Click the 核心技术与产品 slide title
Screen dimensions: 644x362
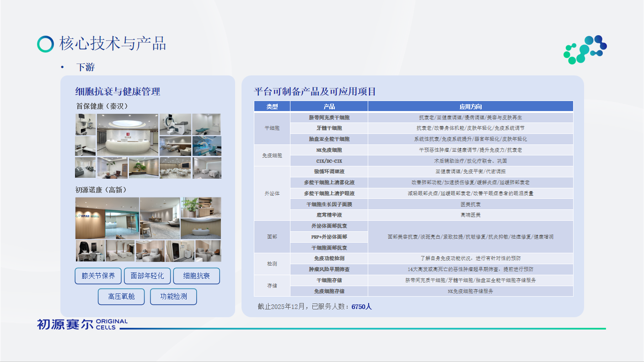pyautogui.click(x=113, y=43)
